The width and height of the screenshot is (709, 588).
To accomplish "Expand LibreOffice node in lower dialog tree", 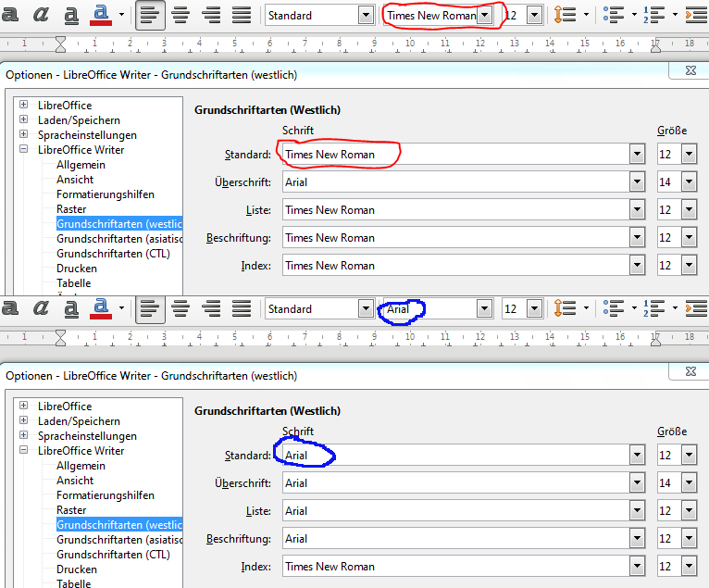I will 23,406.
